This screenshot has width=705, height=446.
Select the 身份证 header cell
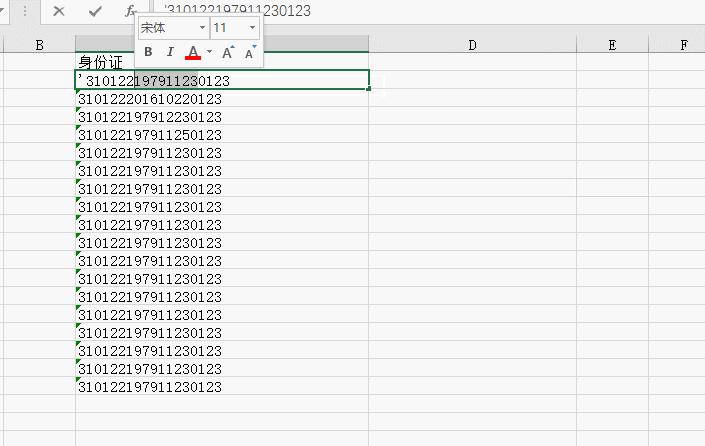[x=100, y=63]
